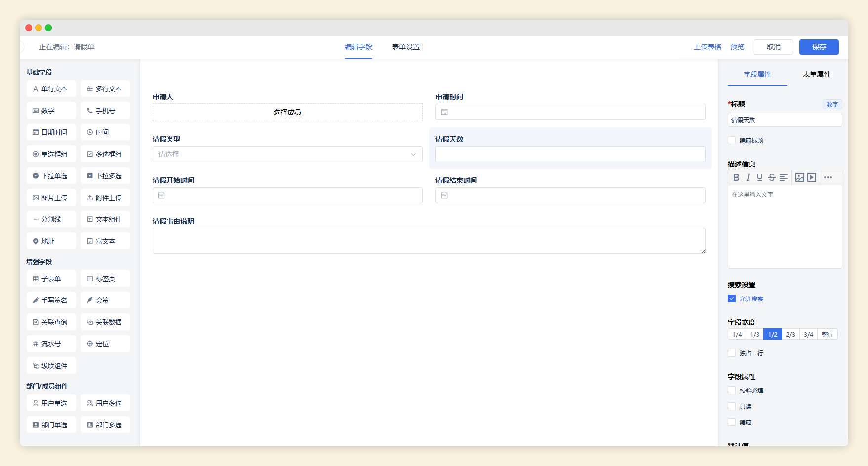Add a 用户单选 component

click(51, 403)
